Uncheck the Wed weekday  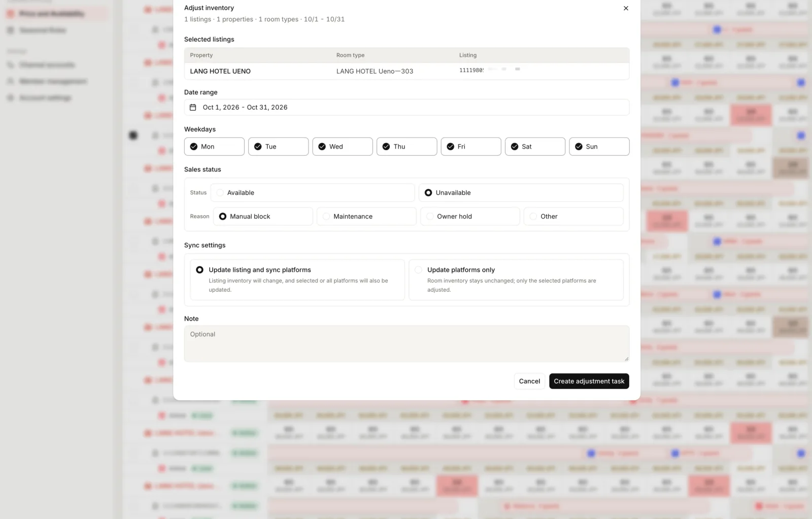[x=343, y=147]
